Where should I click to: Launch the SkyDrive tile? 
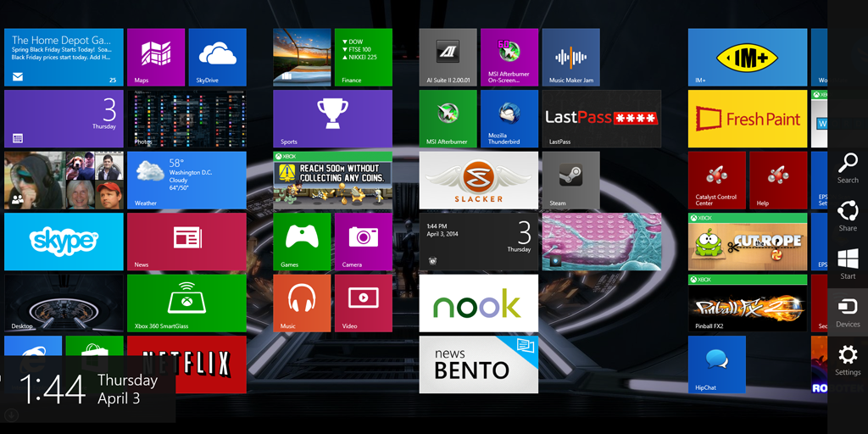tap(218, 58)
